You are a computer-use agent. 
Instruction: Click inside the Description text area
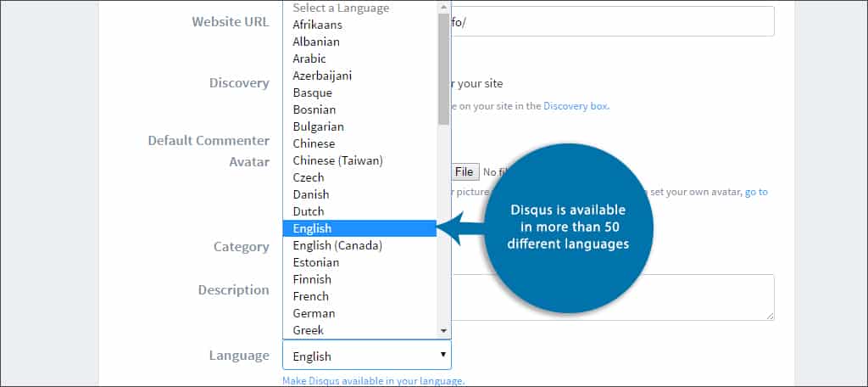pos(612,297)
